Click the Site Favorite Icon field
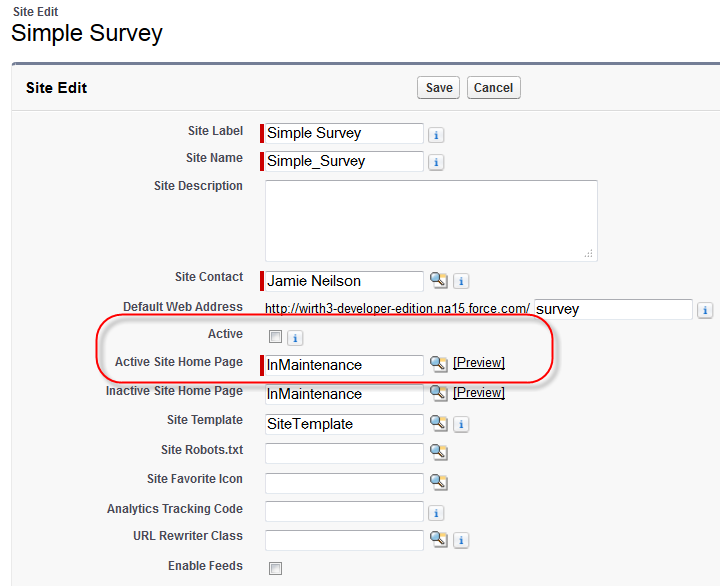The image size is (720, 586). 344,483
